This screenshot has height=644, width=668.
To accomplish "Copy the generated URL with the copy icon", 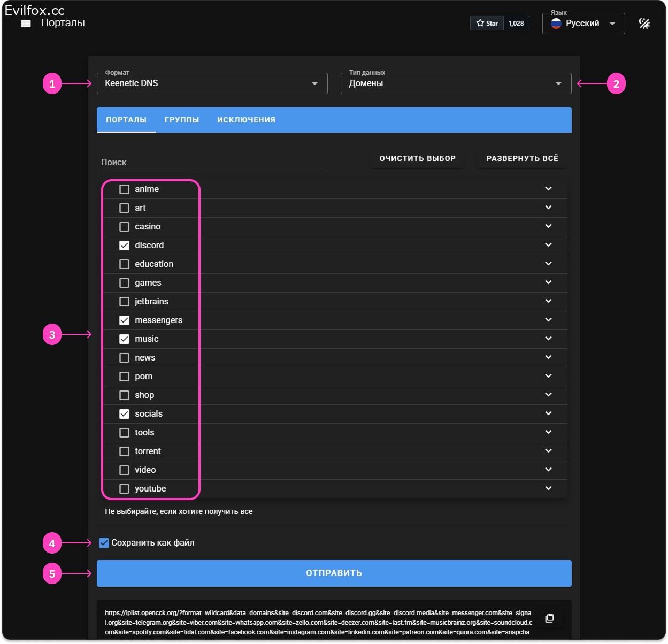I will point(549,618).
